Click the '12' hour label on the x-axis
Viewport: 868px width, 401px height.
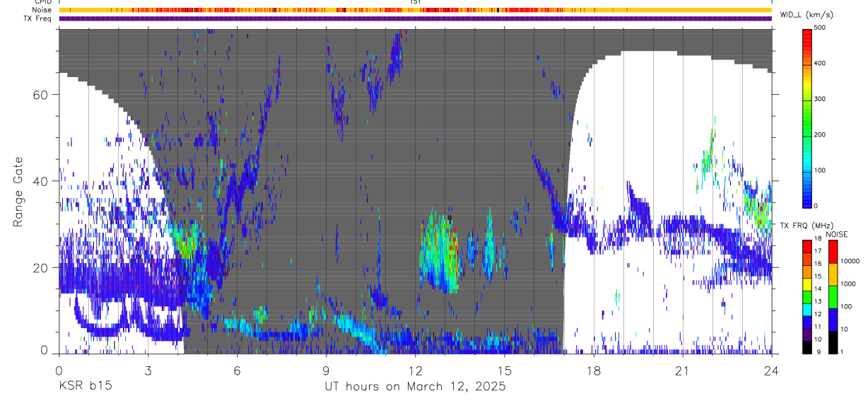tap(415, 369)
